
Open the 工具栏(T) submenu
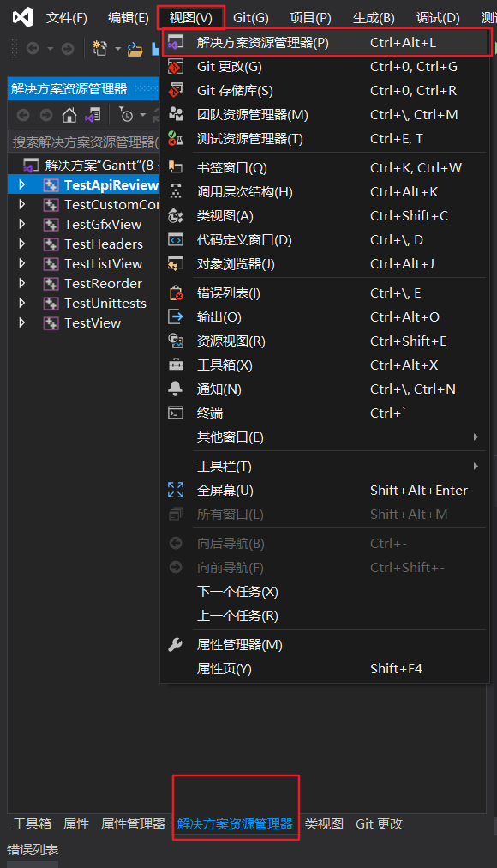pos(325,466)
